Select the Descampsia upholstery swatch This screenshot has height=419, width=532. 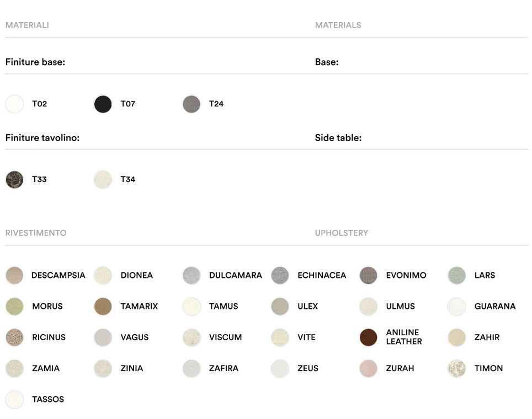15,276
